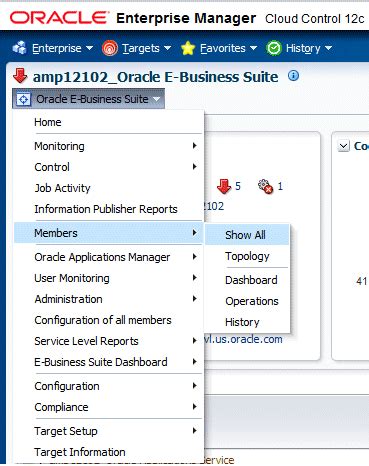Screen dimensions: 369x466
Task: Open the Compliance submenu
Action: pyautogui.click(x=108, y=407)
